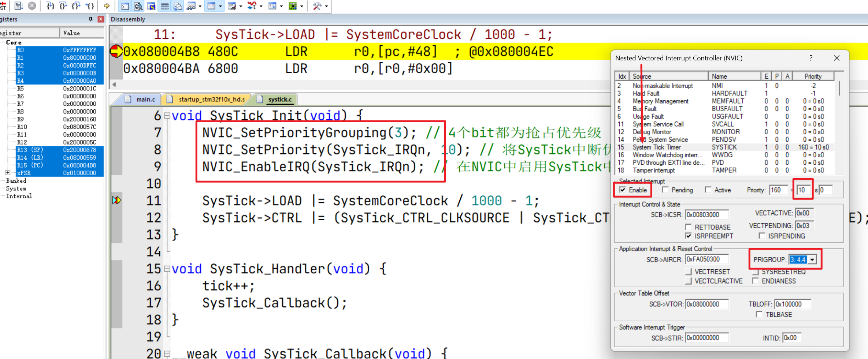Click the Run to Cursor Line icon

tap(90, 6)
